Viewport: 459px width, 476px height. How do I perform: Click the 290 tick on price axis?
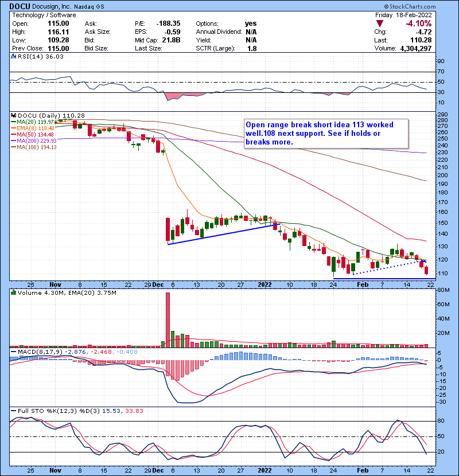coord(442,115)
